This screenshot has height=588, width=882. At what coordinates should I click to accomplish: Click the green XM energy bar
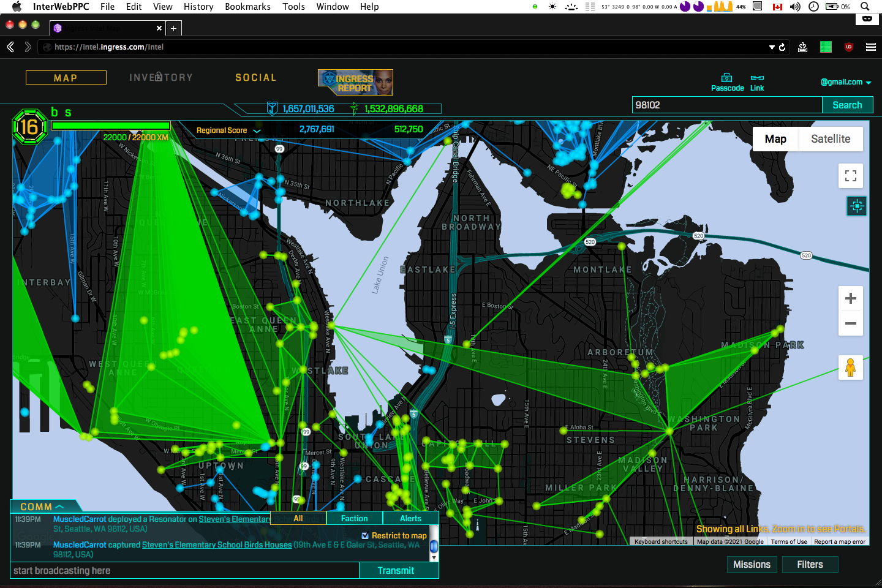(111, 126)
